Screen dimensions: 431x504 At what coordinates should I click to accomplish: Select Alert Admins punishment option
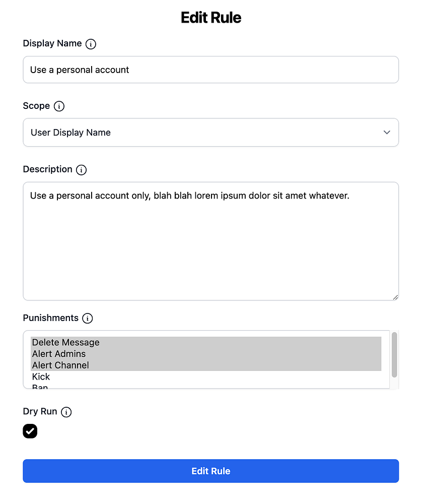click(59, 354)
